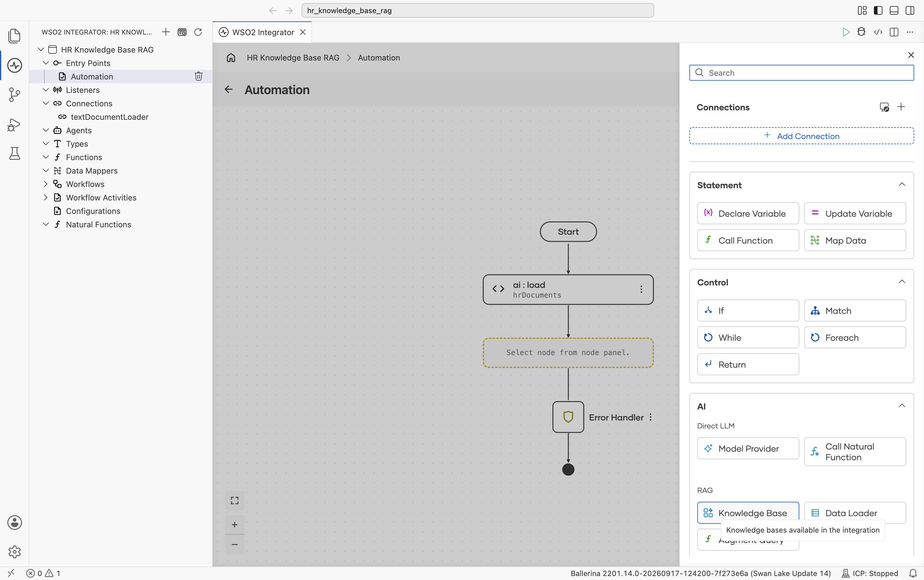Go back using arrow beside Automation title
This screenshot has height=580, width=924.
229,89
